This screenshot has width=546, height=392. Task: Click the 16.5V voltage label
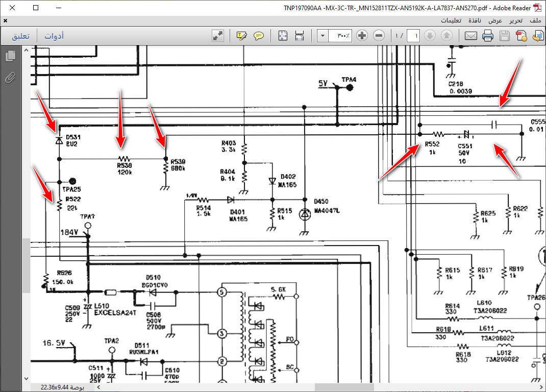click(x=54, y=343)
